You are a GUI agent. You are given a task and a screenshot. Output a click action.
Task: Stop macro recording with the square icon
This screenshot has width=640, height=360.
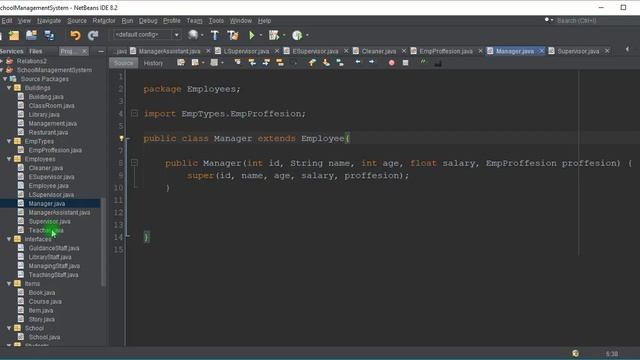coord(405,62)
